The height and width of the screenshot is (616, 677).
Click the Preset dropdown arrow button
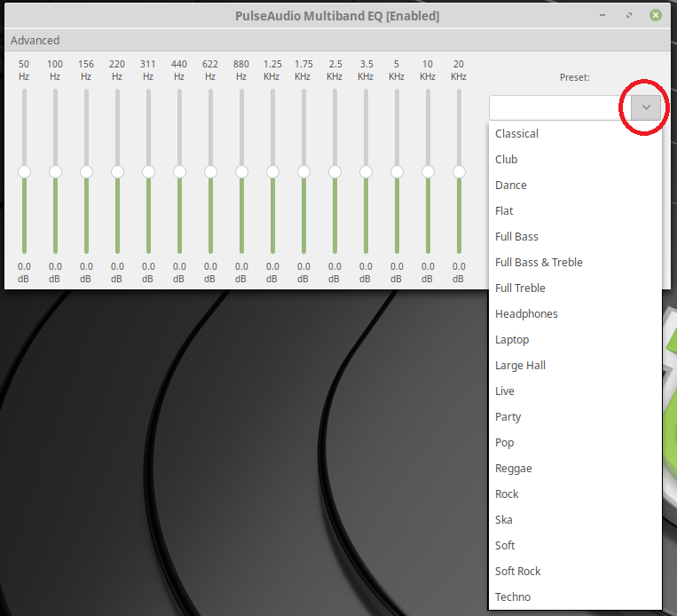[x=645, y=107]
